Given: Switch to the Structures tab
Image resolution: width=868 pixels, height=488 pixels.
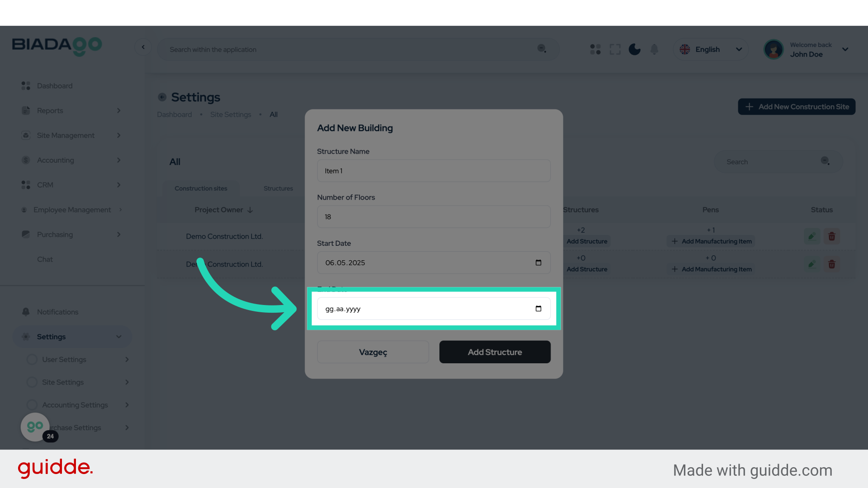Looking at the screenshot, I should click(278, 188).
